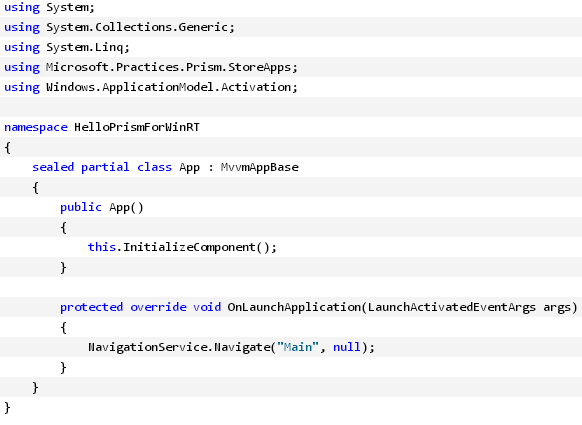This screenshot has height=425, width=582.
Task: Click the sealed keyword
Action: click(x=53, y=167)
